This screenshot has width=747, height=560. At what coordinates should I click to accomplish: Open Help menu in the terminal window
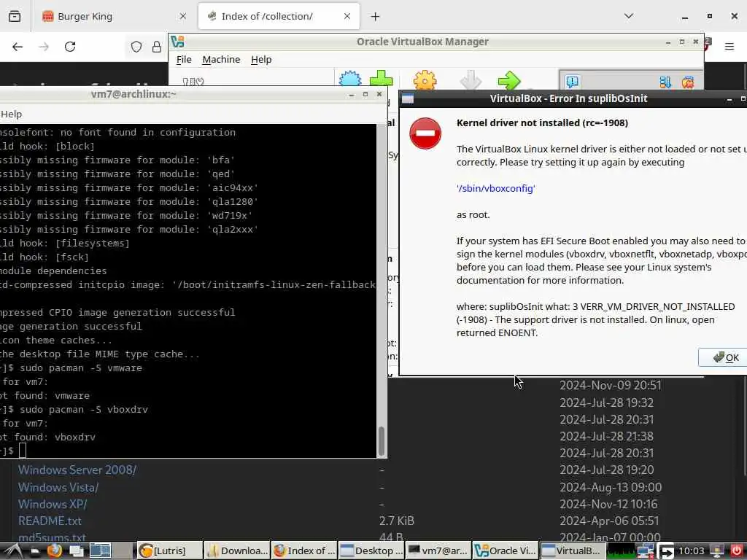12,114
